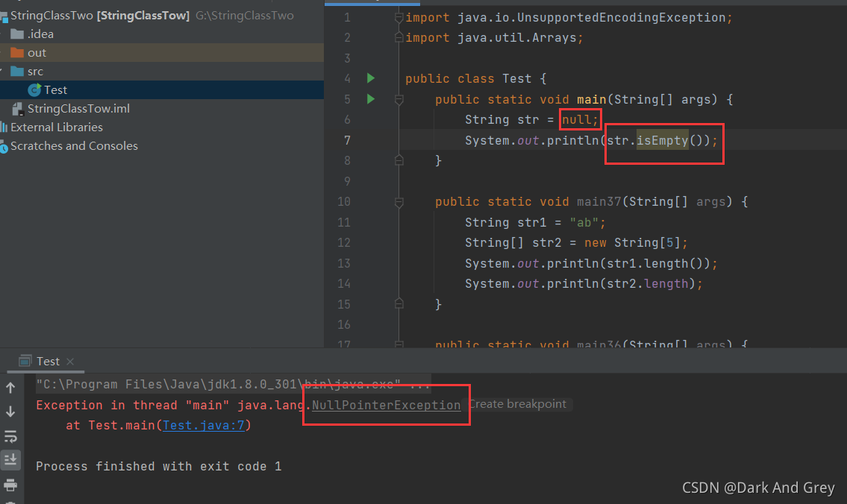Viewport: 847px width, 504px height.
Task: Run main method from line 5 gutter arrow
Action: click(x=371, y=98)
